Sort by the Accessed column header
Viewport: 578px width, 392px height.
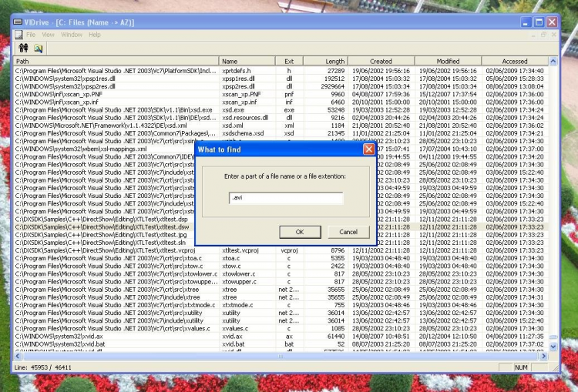click(x=515, y=61)
